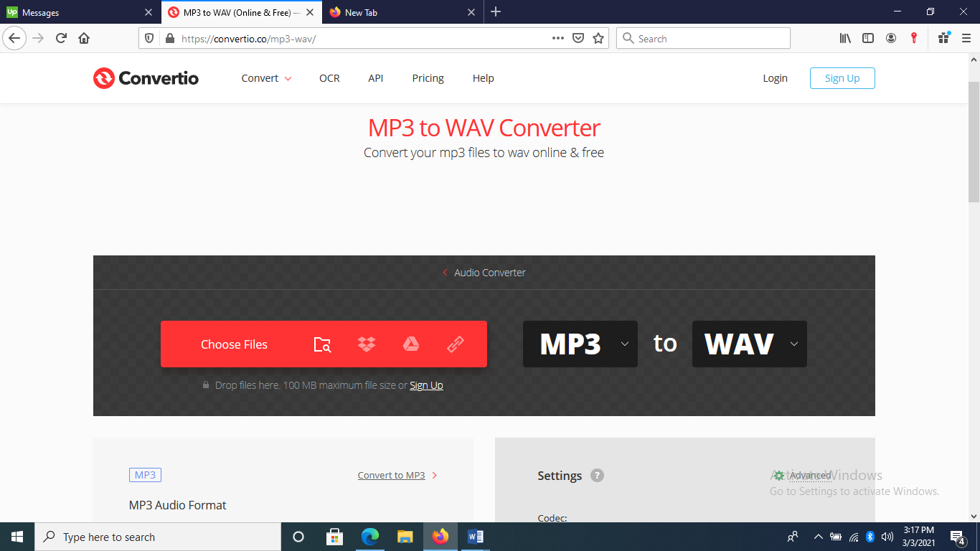This screenshot has height=551, width=980.
Task: View site security padlock info
Action: [x=170, y=38]
